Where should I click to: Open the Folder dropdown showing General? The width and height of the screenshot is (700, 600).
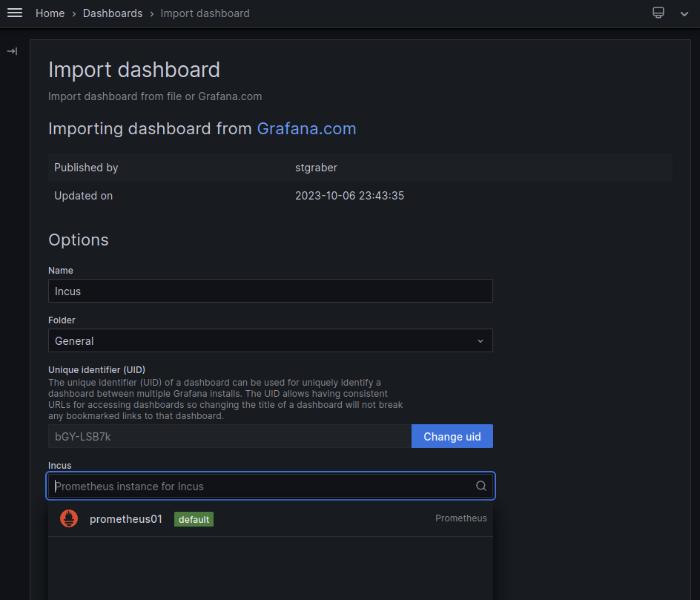click(x=270, y=340)
